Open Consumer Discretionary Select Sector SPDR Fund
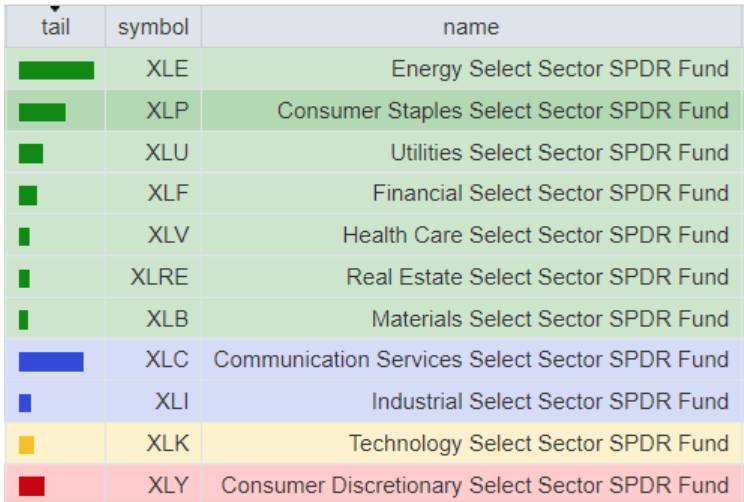Screen dimensions: 744x502 pos(475,485)
